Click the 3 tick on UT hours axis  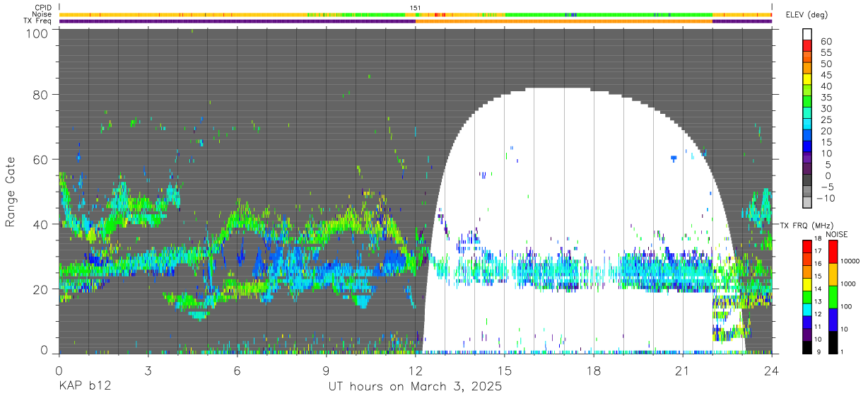click(x=148, y=371)
